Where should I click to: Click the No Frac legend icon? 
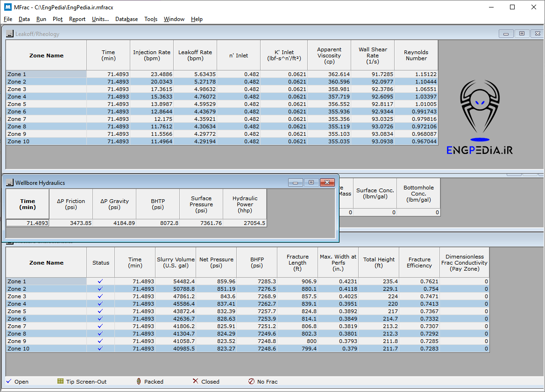pyautogui.click(x=251, y=381)
